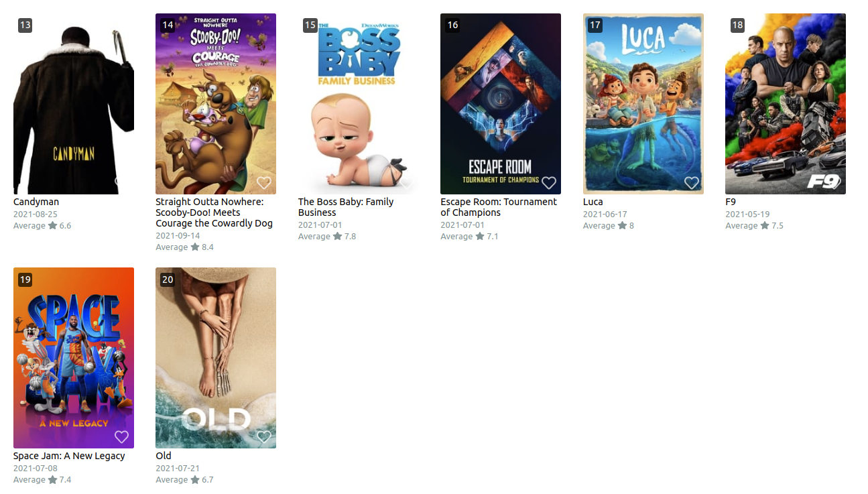Click the rank 14 badge on Scooby-Doo poster
The width and height of the screenshot is (868, 494).
[168, 25]
